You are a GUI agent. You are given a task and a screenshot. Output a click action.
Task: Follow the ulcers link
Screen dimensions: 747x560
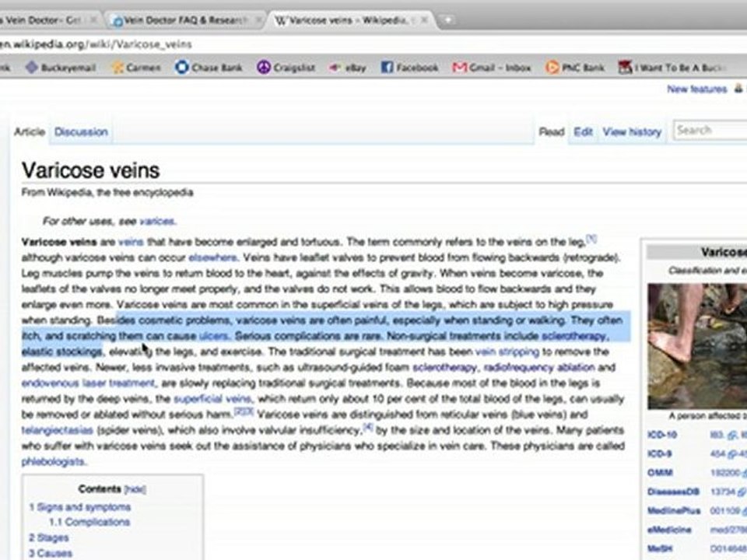point(213,336)
